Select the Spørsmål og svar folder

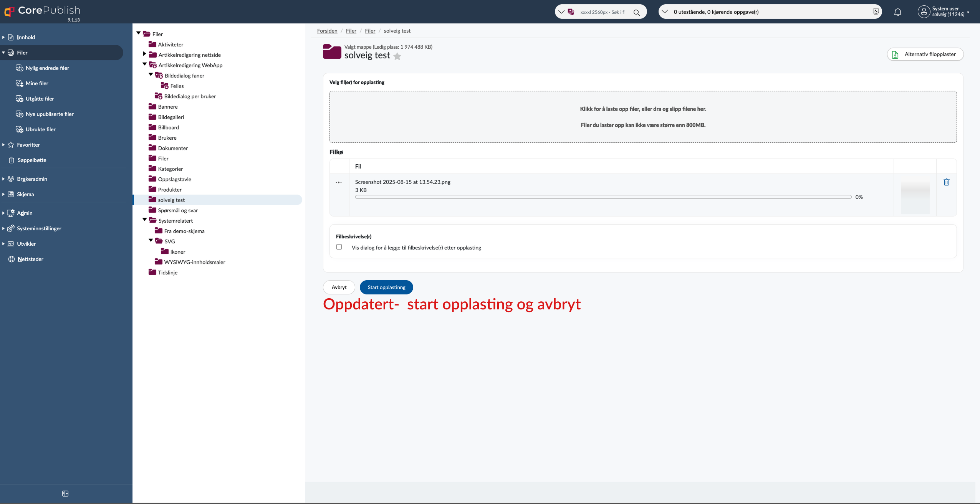coord(178,210)
